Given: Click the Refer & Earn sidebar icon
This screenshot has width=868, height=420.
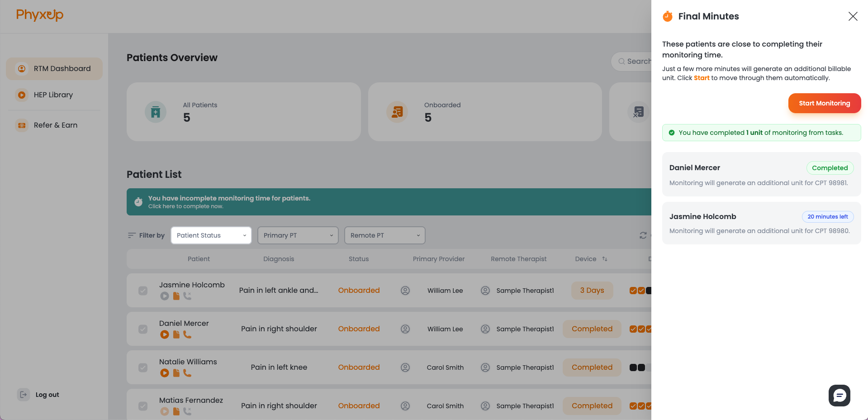Looking at the screenshot, I should 22,125.
